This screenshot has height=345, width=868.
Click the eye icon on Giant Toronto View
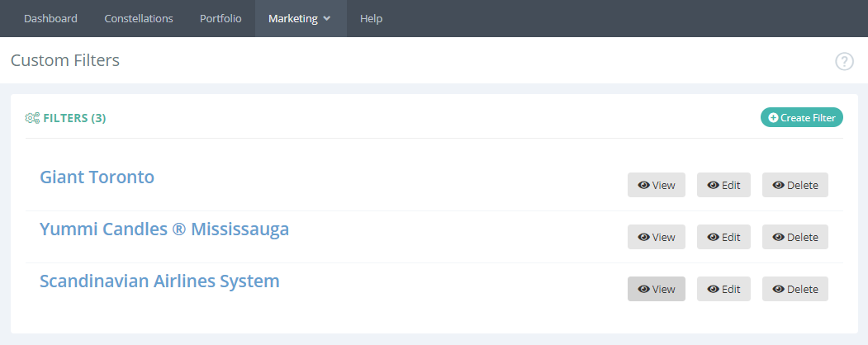click(643, 185)
